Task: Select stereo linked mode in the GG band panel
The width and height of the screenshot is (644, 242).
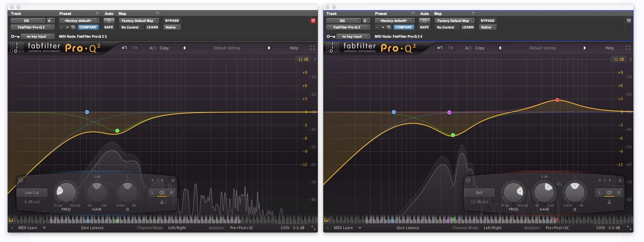Action: tap(609, 193)
